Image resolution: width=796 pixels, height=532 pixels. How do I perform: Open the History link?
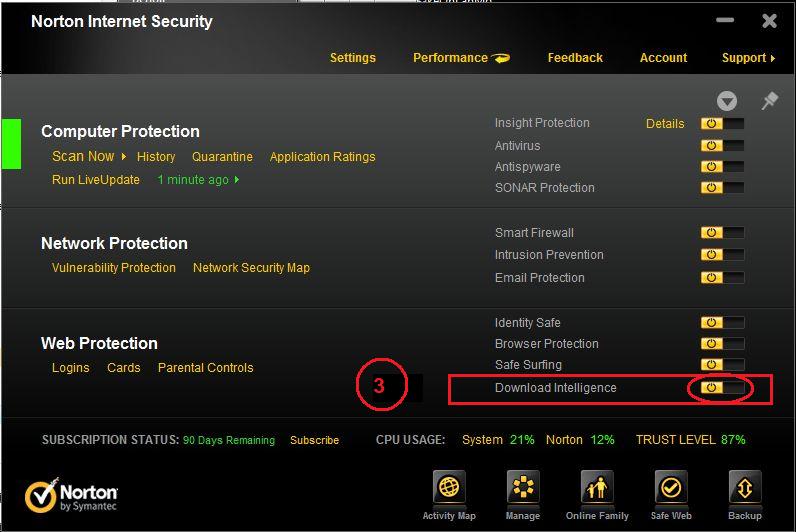[156, 157]
